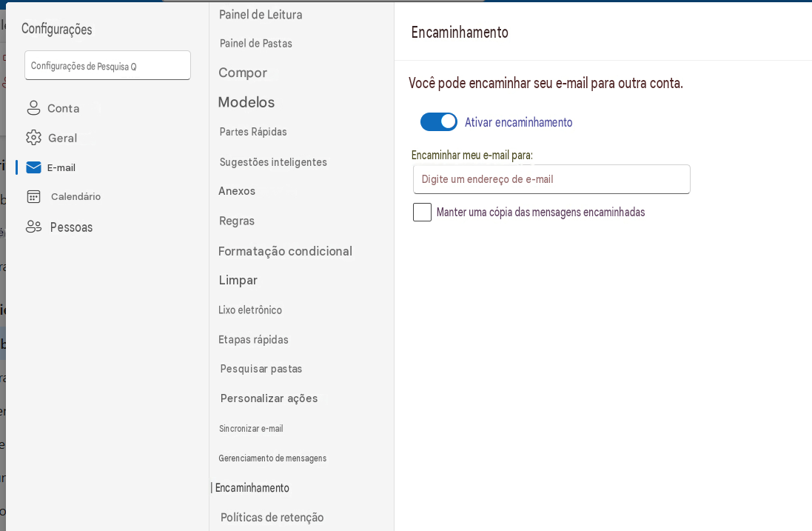Screen dimensions: 812x531
Task: Go to Modelos settings
Action: coord(246,102)
